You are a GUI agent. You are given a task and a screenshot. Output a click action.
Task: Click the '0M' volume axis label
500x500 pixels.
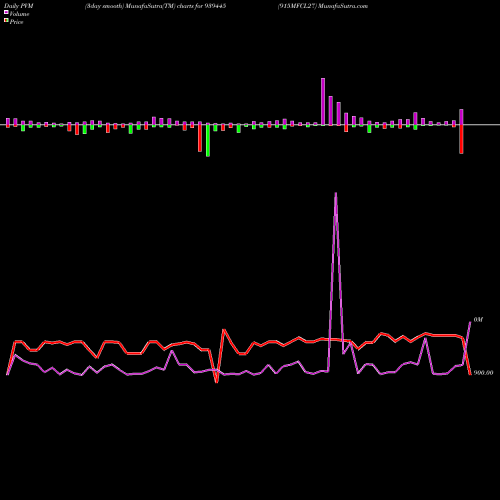coord(478,320)
